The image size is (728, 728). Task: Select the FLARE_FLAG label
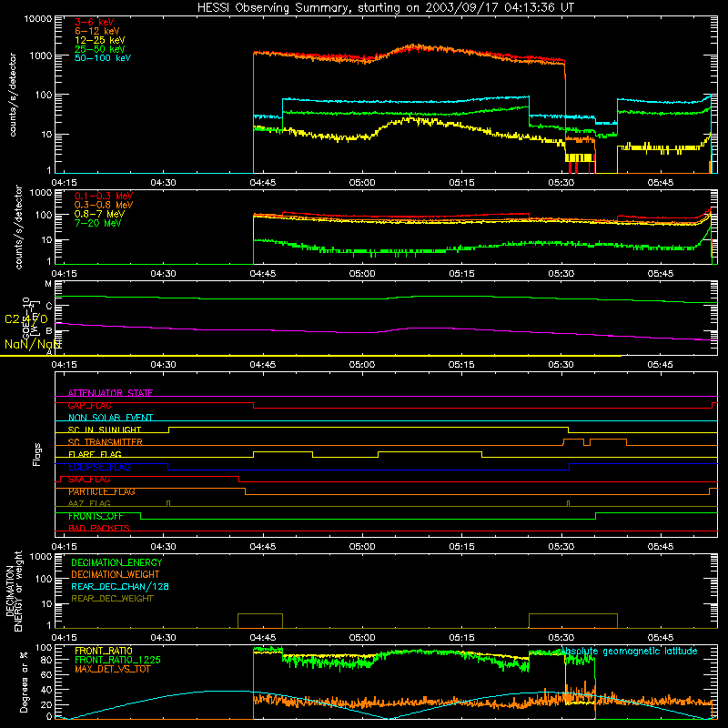click(95, 454)
